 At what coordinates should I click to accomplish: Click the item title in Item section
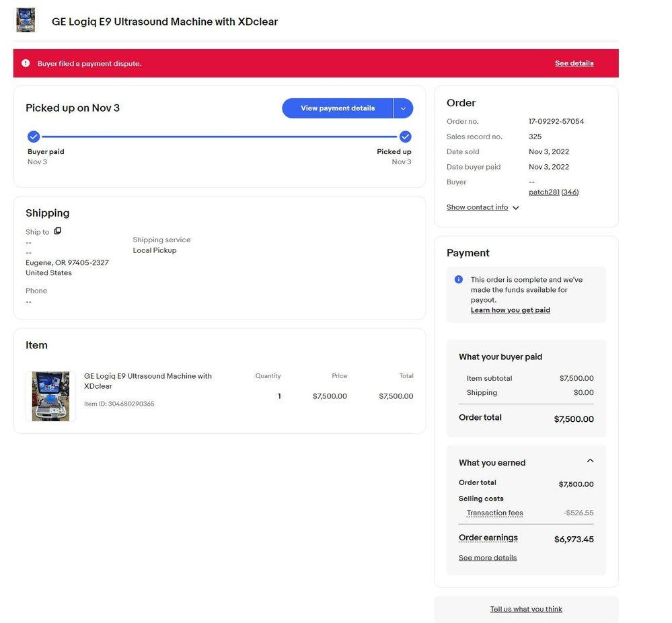tap(148, 381)
